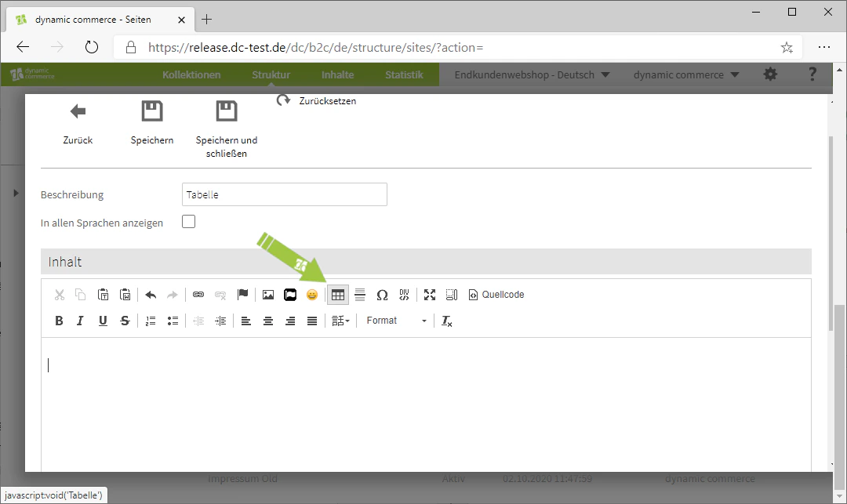Image resolution: width=847 pixels, height=504 pixels.
Task: Close the 'dynamic commerce - Seiten' tab
Action: pos(181,20)
